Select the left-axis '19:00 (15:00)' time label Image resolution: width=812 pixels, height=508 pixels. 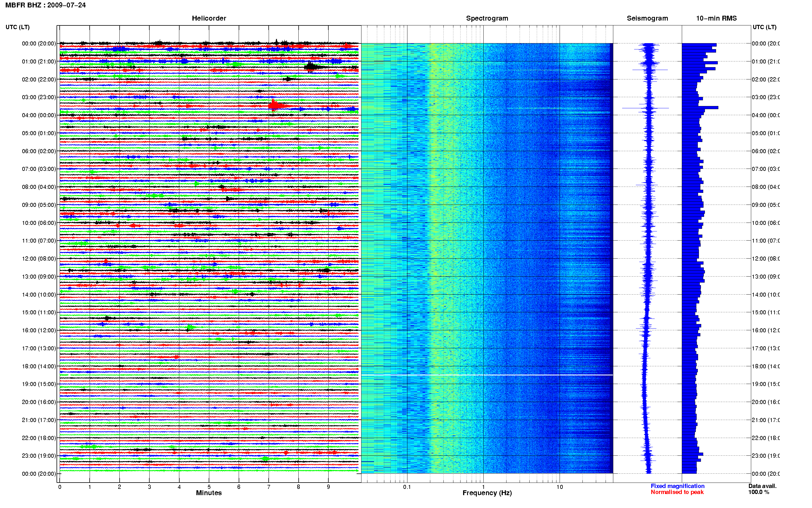coord(39,384)
